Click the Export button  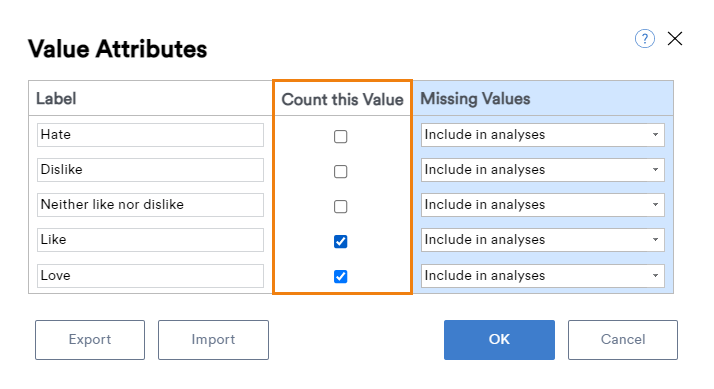pyautogui.click(x=90, y=340)
